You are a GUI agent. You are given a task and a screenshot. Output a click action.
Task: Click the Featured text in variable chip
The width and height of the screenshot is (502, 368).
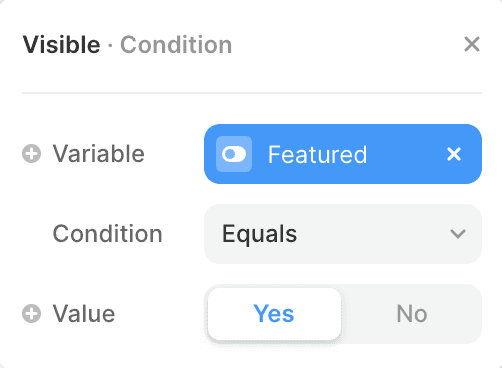point(317,155)
